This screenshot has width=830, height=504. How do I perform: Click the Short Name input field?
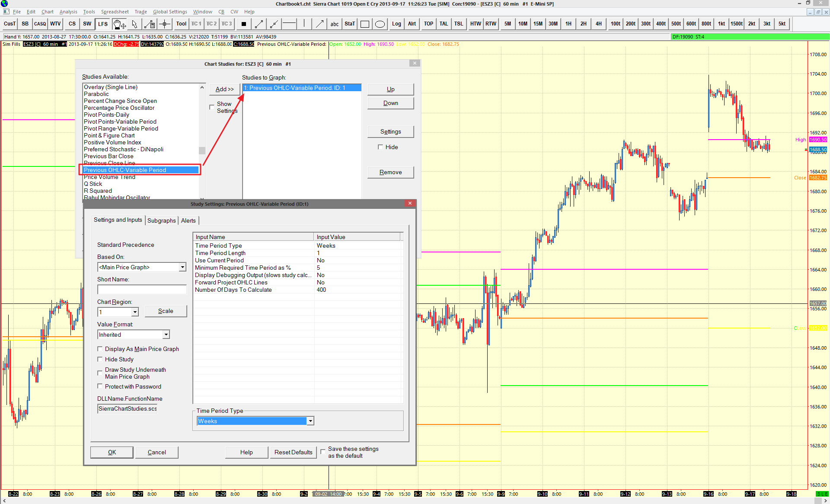click(x=142, y=290)
